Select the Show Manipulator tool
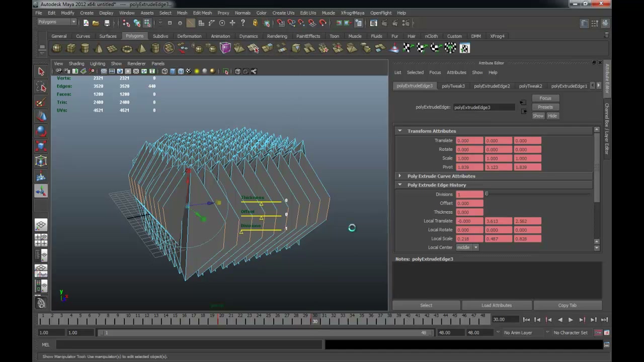 (41, 191)
